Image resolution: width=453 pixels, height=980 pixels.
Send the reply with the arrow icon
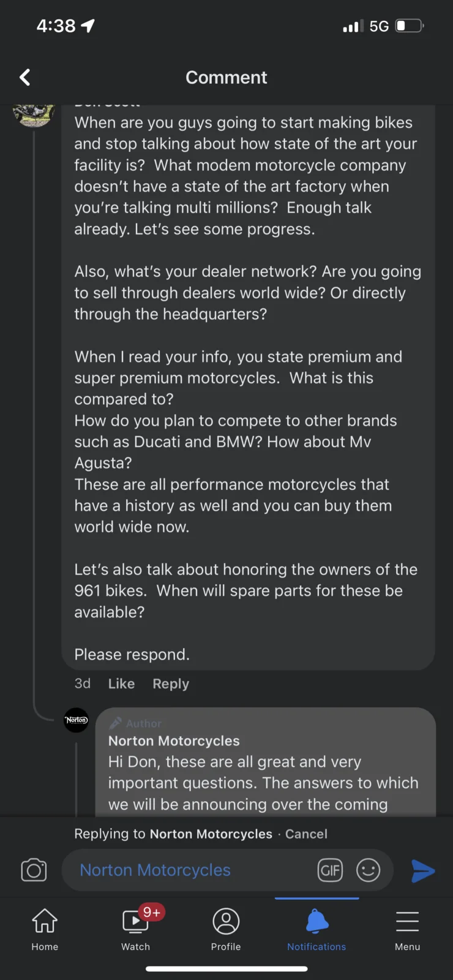(423, 870)
